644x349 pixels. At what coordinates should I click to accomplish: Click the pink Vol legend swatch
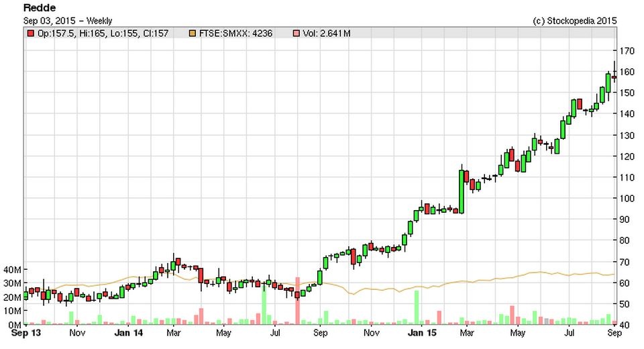[296, 34]
